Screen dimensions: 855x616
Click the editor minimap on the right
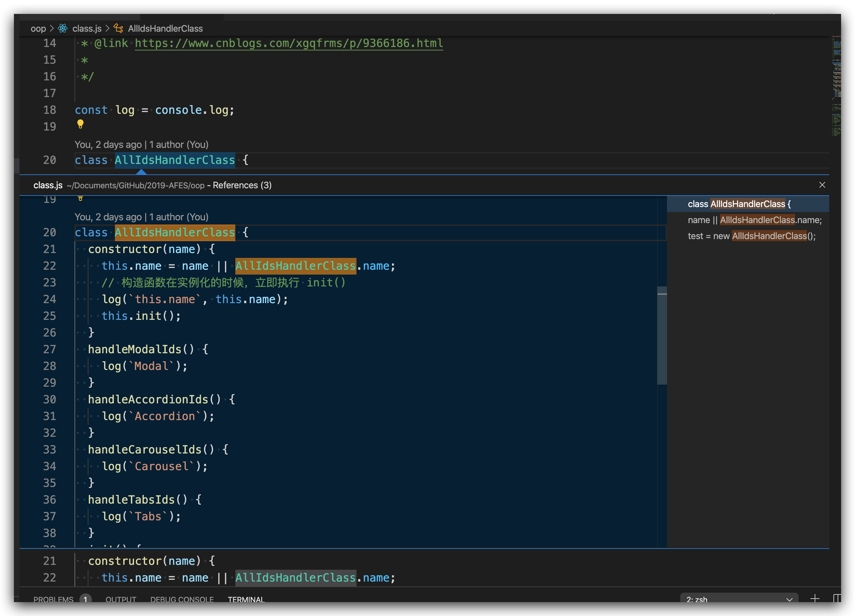coord(836,87)
